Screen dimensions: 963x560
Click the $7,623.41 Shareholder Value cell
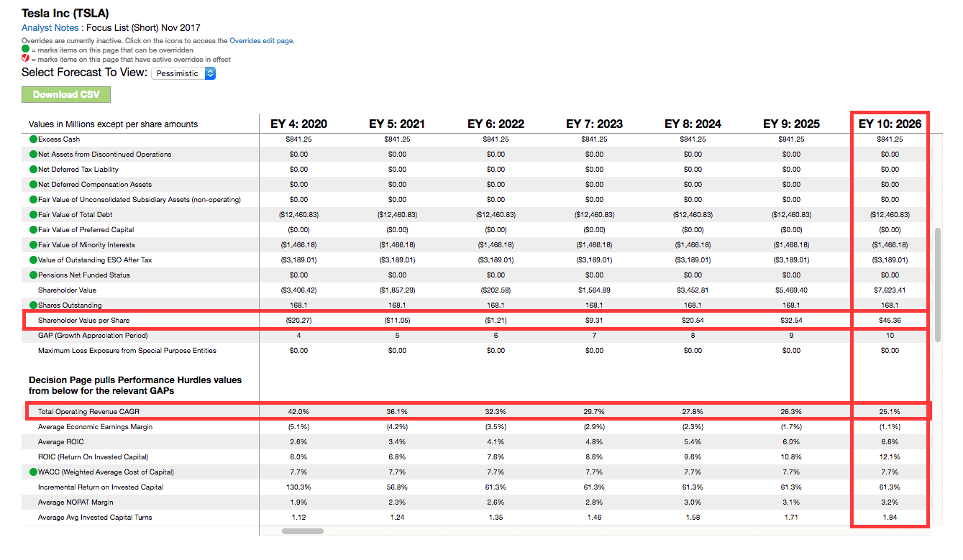(x=890, y=290)
